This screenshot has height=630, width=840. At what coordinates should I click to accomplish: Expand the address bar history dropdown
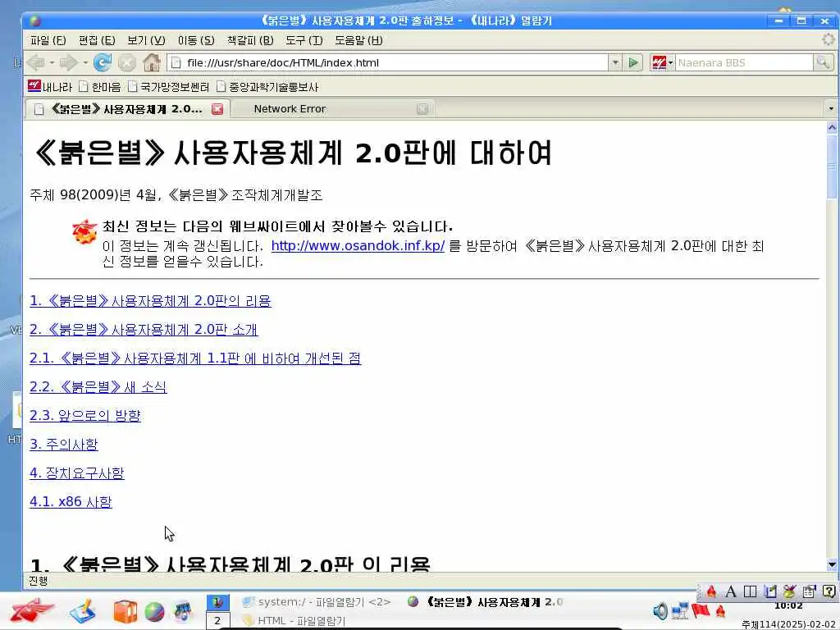tap(615, 62)
